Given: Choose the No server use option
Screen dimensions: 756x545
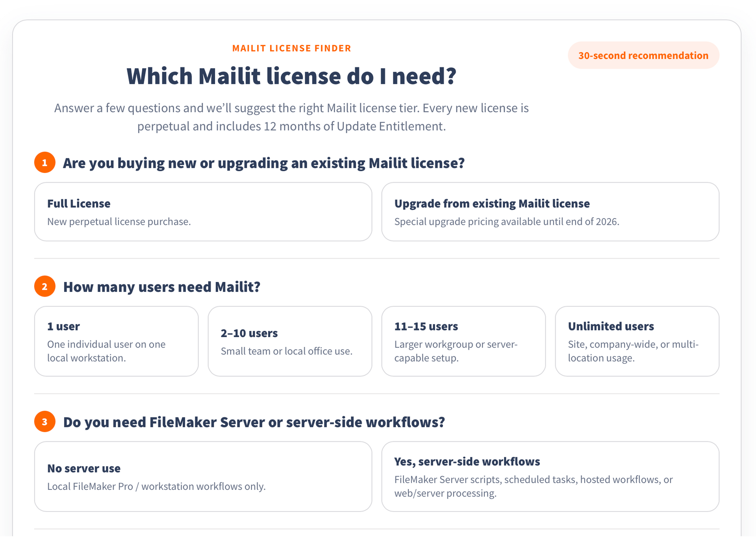Looking at the screenshot, I should 203,476.
